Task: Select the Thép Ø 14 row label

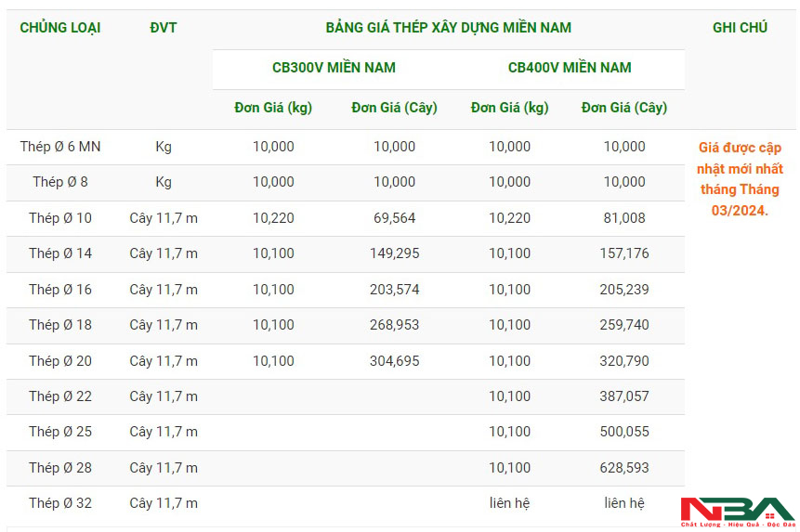Action: pyautogui.click(x=60, y=253)
